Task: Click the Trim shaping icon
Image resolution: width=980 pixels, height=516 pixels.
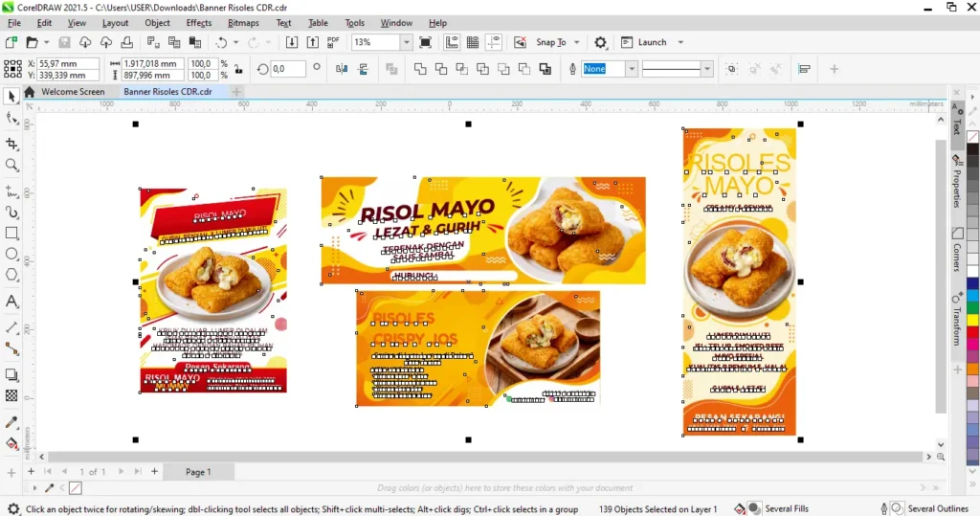Action: click(x=440, y=69)
